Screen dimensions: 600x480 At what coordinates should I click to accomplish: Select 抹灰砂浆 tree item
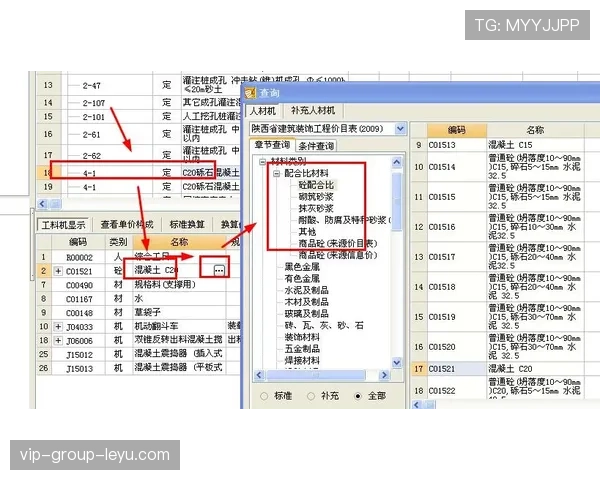316,209
